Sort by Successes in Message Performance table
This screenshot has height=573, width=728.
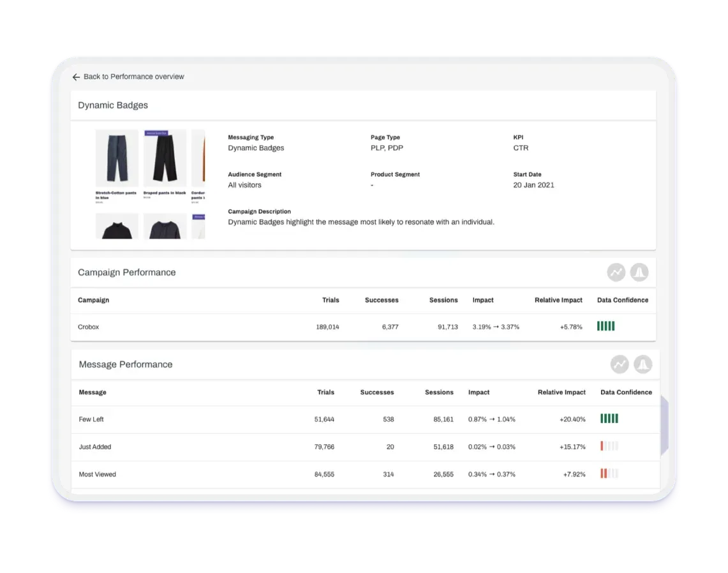click(x=377, y=392)
